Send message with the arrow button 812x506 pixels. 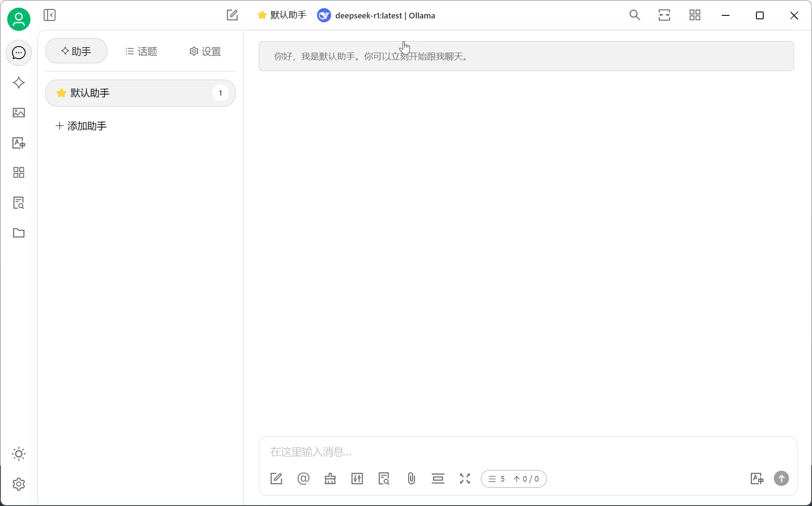782,479
